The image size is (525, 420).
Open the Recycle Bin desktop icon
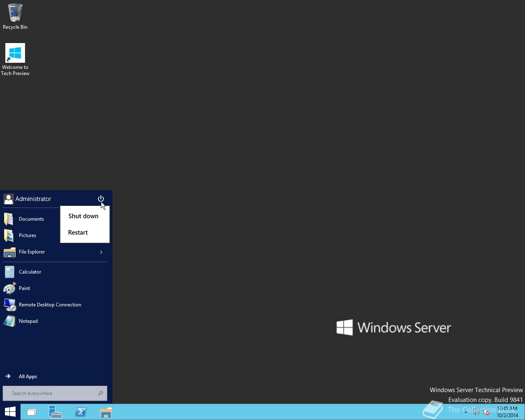pos(15,16)
